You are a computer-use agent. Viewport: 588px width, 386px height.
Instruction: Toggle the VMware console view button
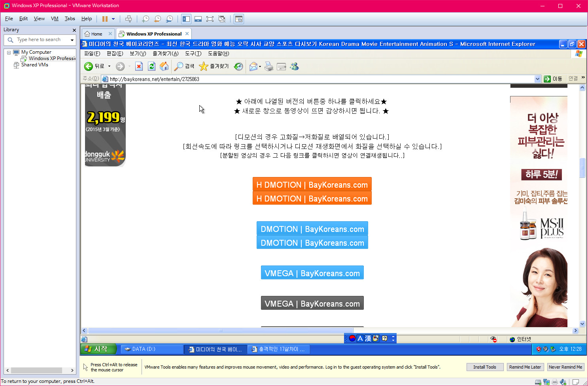click(x=238, y=19)
